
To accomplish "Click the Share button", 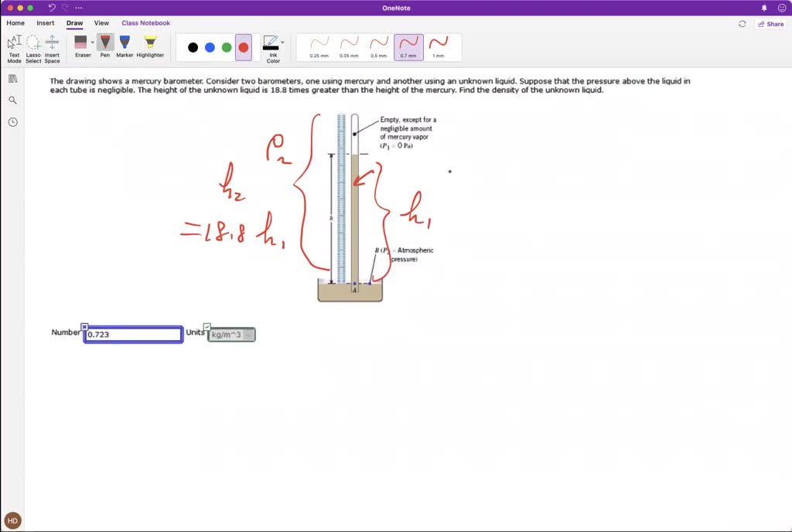I will click(770, 24).
